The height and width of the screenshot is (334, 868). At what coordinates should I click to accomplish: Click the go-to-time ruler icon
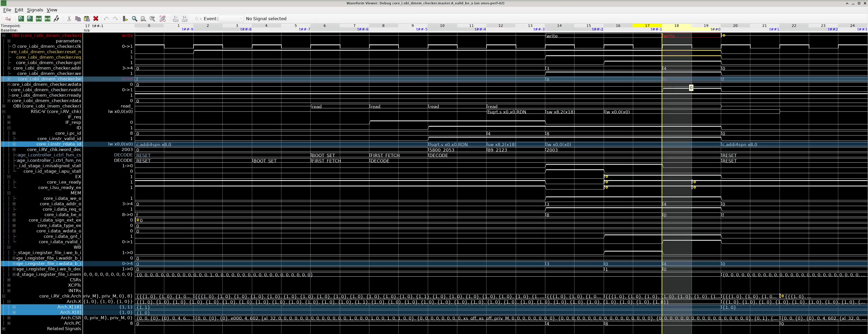pyautogui.click(x=125, y=19)
